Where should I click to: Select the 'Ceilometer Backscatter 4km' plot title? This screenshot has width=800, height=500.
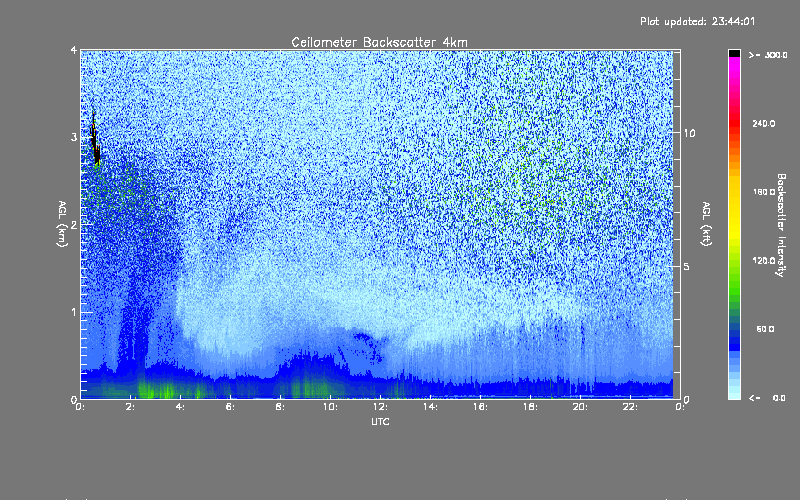[379, 42]
